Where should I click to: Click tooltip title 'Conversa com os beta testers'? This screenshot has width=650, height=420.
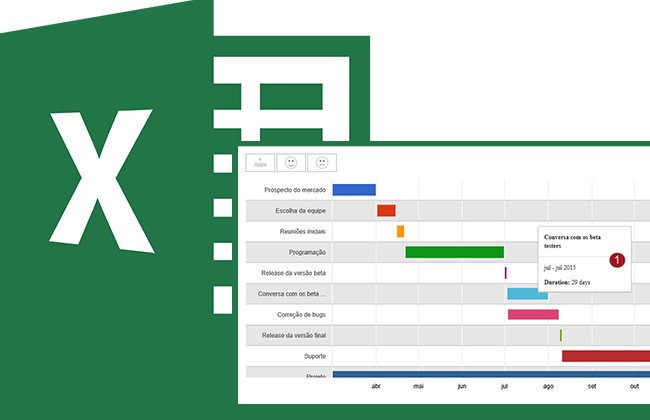(572, 241)
